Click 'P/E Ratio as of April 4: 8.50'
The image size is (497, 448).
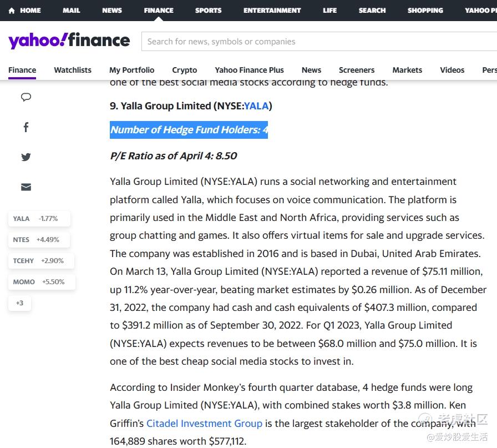tap(174, 156)
